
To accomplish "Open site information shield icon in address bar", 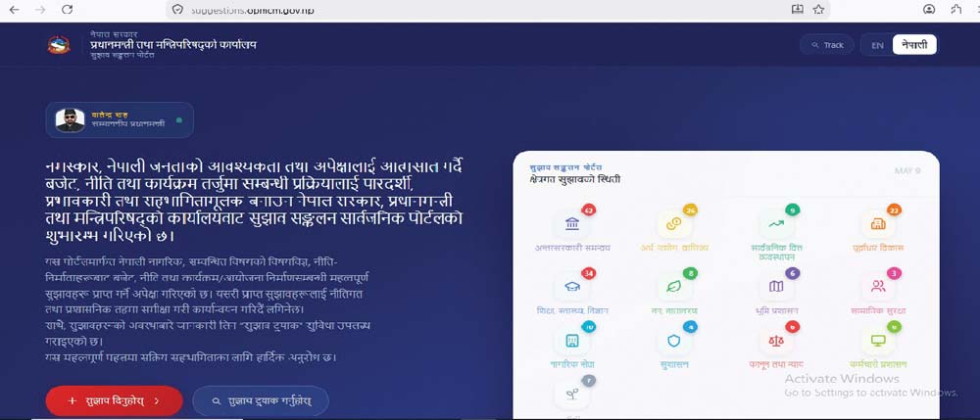I will tap(177, 10).
